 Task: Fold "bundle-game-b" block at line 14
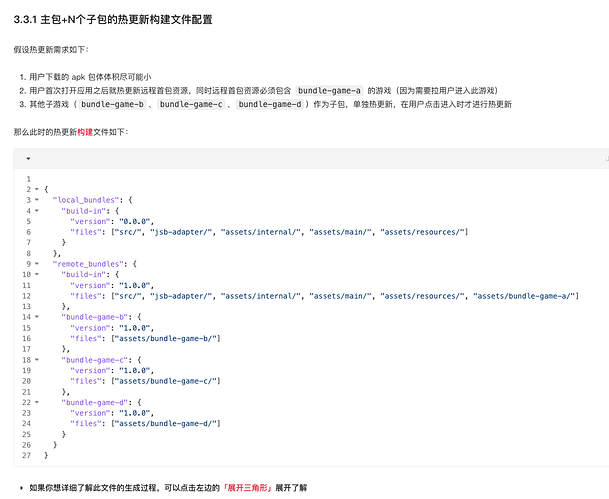coord(37,317)
